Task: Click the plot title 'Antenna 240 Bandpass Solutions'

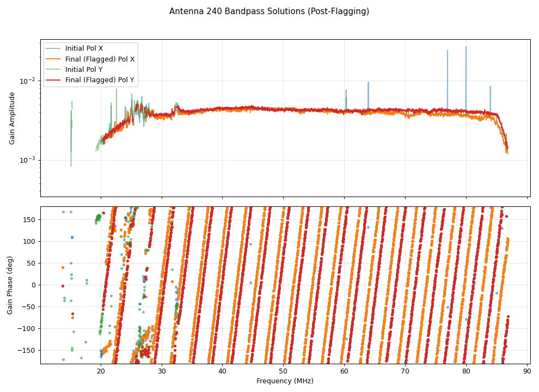Action: (269, 11)
